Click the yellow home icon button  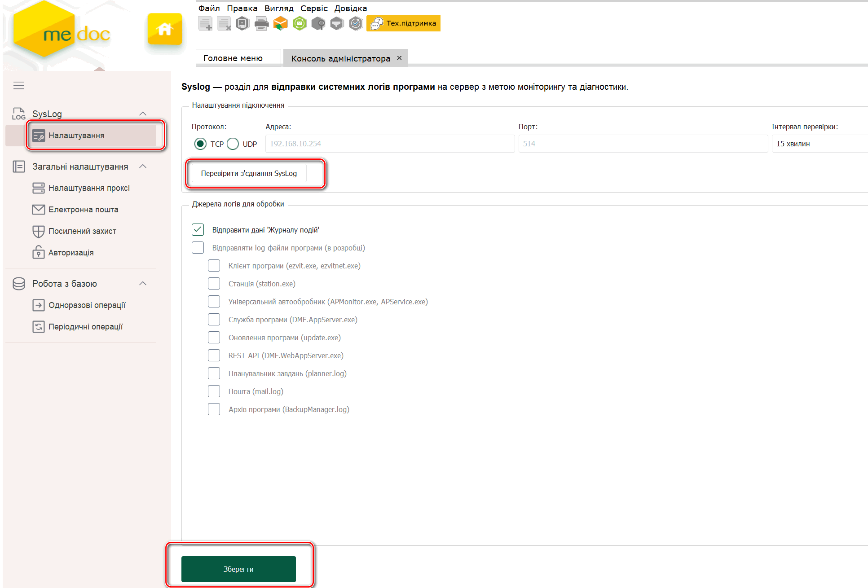165,29
